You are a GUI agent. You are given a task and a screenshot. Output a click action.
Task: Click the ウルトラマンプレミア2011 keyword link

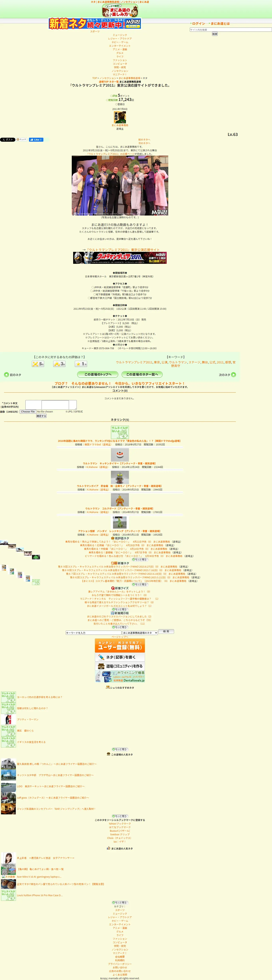[x=134, y=362]
